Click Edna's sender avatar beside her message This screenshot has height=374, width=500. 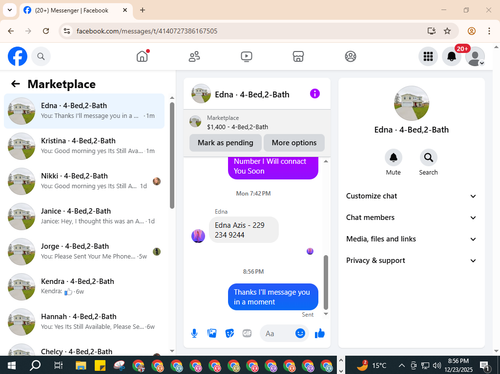coord(198,236)
